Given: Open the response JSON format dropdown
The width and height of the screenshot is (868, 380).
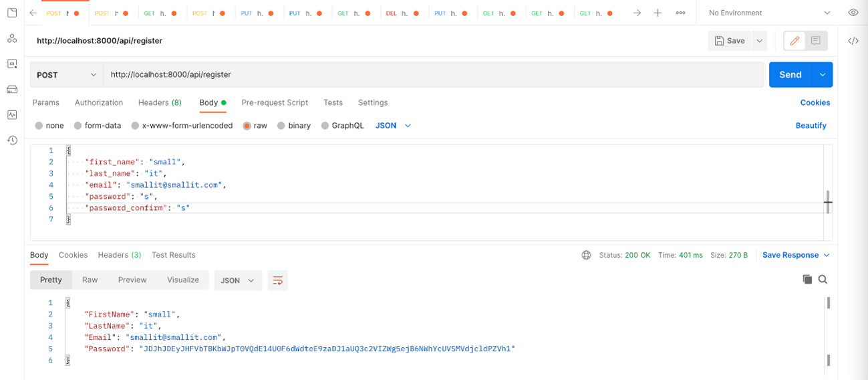Looking at the screenshot, I should 237,280.
